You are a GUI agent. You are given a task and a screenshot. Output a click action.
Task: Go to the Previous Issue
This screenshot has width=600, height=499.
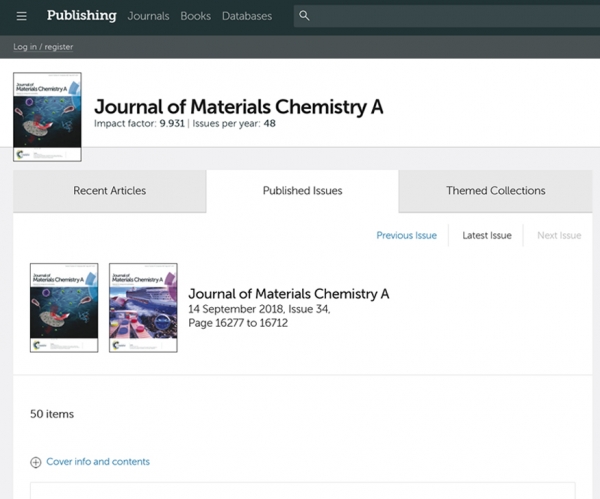[x=406, y=235]
